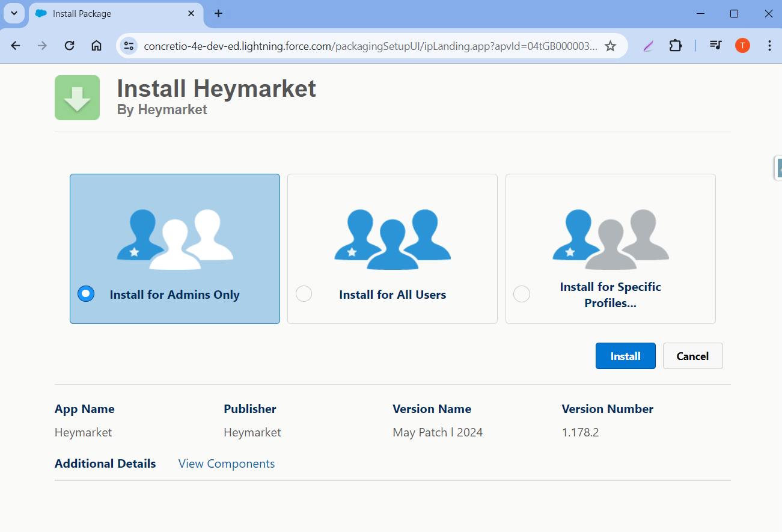782x532 pixels.
Task: Click the Admins Only users illustration
Action: 175,239
